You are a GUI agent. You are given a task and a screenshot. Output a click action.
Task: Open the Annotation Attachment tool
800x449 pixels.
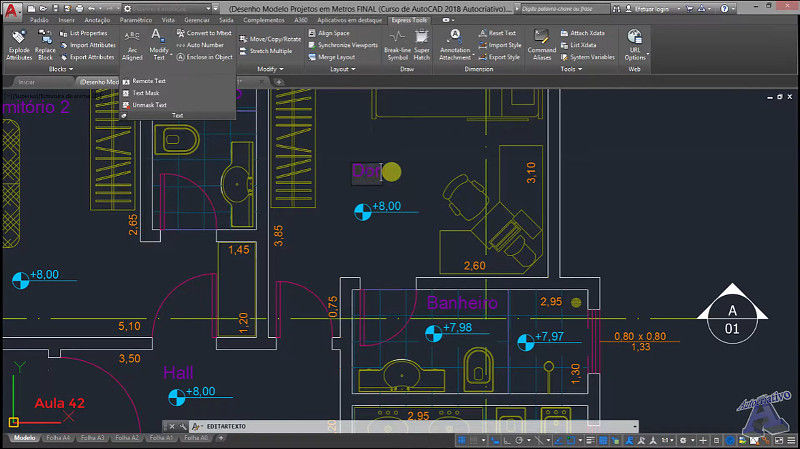click(455, 45)
